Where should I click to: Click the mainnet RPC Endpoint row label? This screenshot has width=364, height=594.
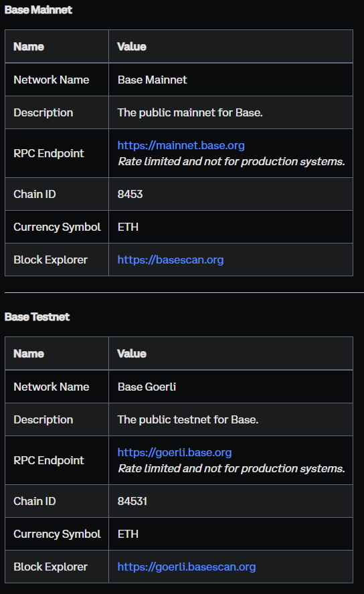(x=48, y=153)
